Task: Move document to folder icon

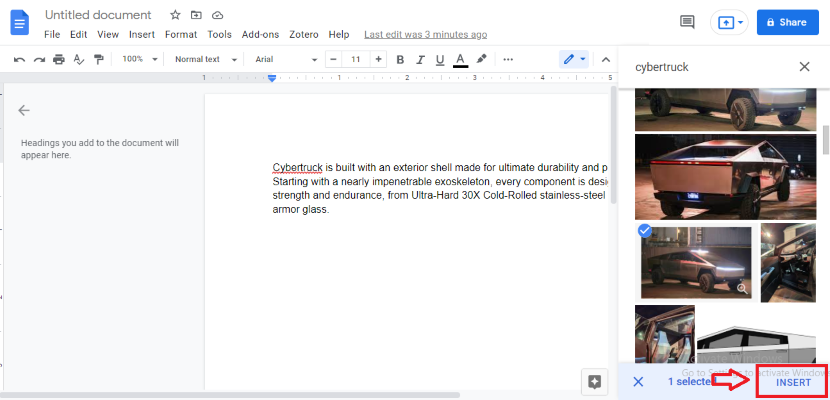Action: click(196, 15)
